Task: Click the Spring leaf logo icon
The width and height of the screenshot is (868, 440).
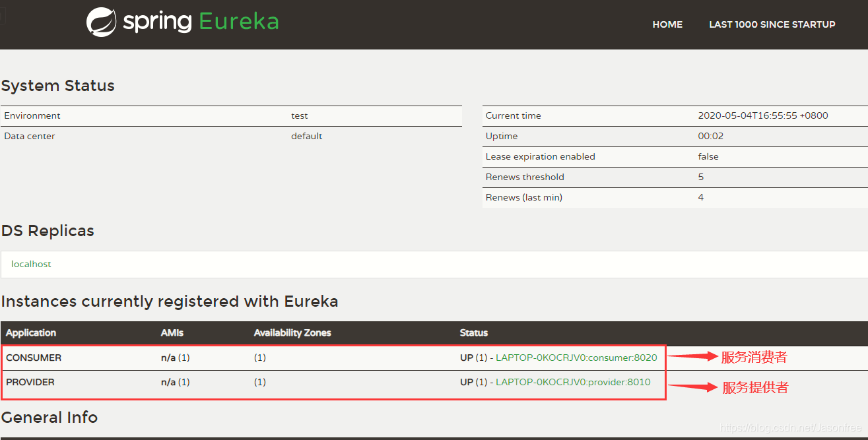Action: click(x=101, y=22)
